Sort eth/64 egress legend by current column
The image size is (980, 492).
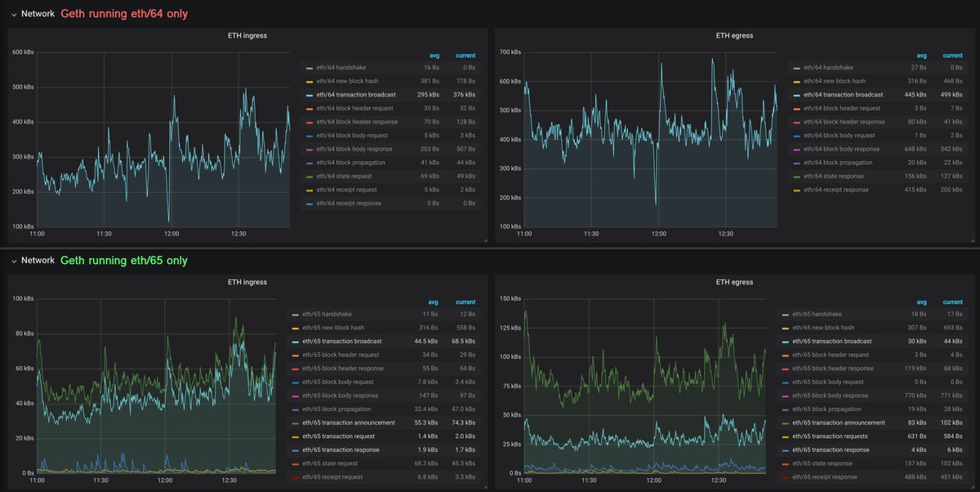952,56
